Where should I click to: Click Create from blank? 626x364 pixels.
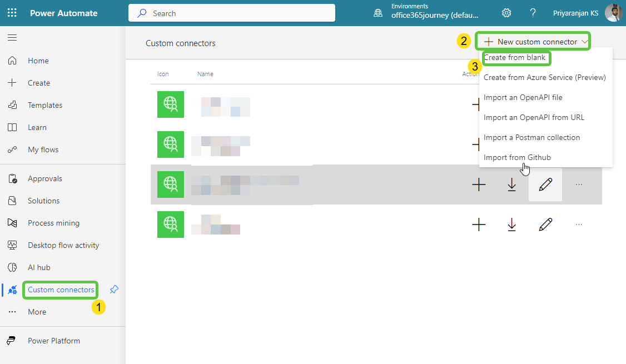tap(516, 58)
